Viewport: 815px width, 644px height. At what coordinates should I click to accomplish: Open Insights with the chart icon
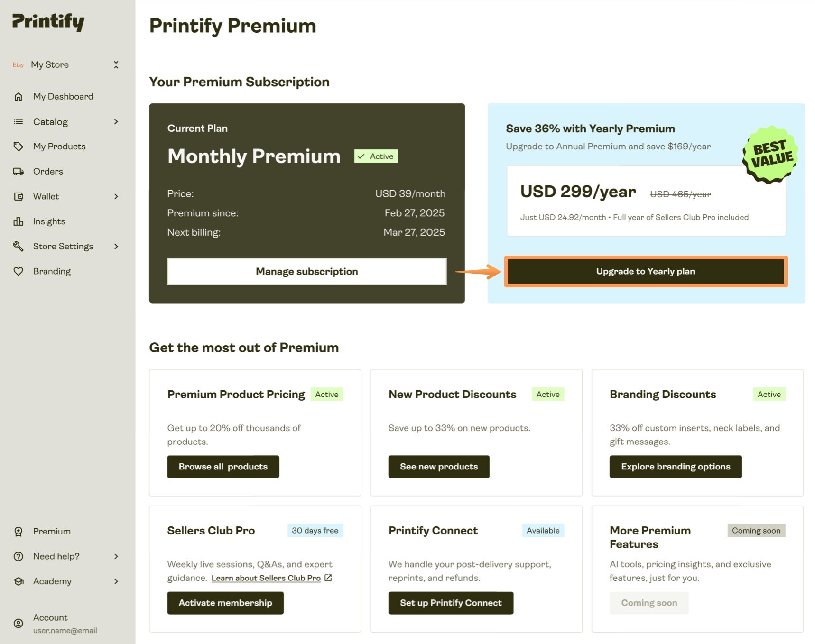click(19, 221)
